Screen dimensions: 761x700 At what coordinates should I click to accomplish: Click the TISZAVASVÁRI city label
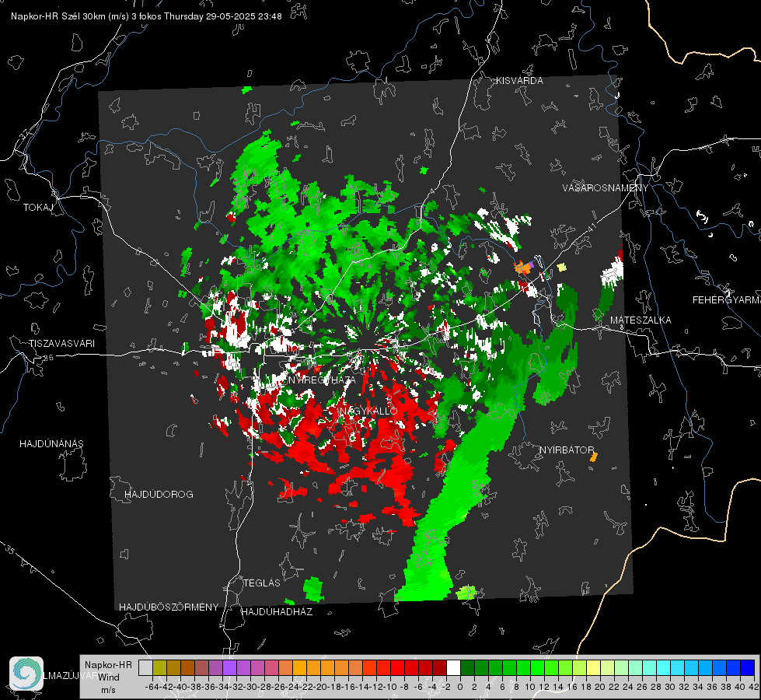point(61,344)
